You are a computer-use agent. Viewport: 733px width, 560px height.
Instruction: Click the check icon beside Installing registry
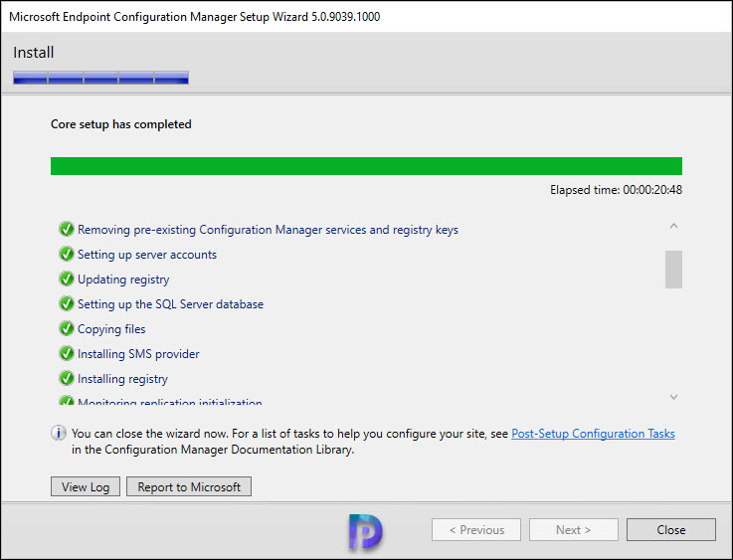coord(67,378)
